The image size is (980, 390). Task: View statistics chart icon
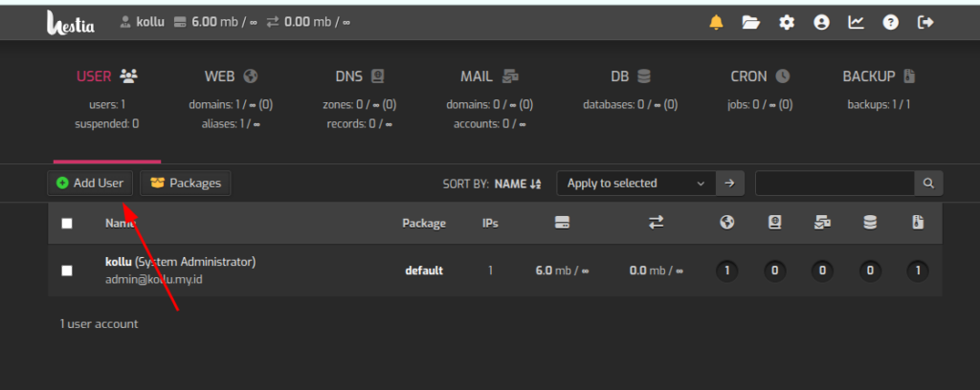pos(856,23)
